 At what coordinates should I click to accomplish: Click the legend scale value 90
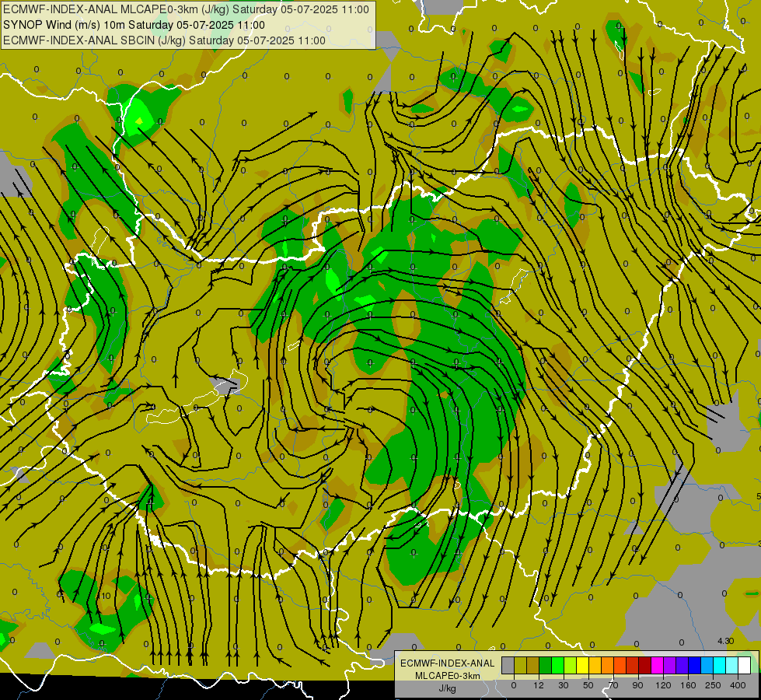tap(637, 685)
